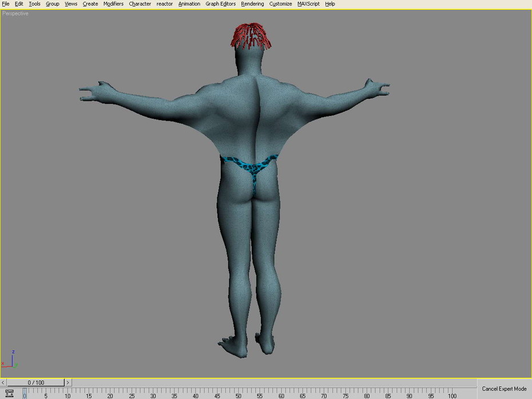Open the reactor menu
The image size is (532, 399).
click(165, 4)
